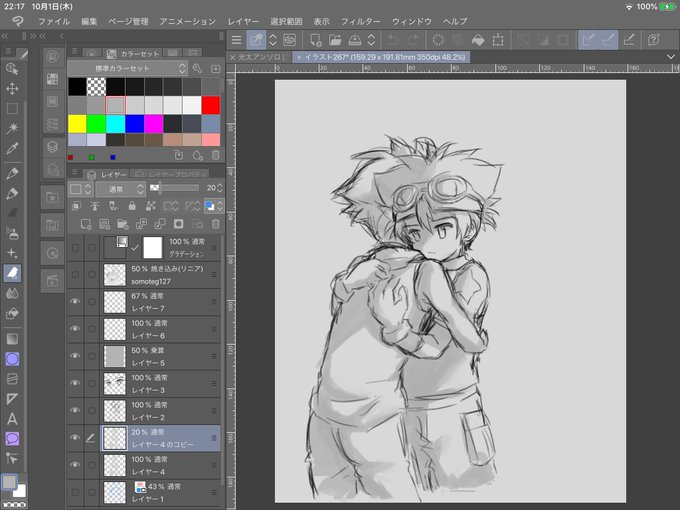The image size is (680, 510).
Task: Click the Open file folder icon
Action: pyautogui.click(x=335, y=40)
